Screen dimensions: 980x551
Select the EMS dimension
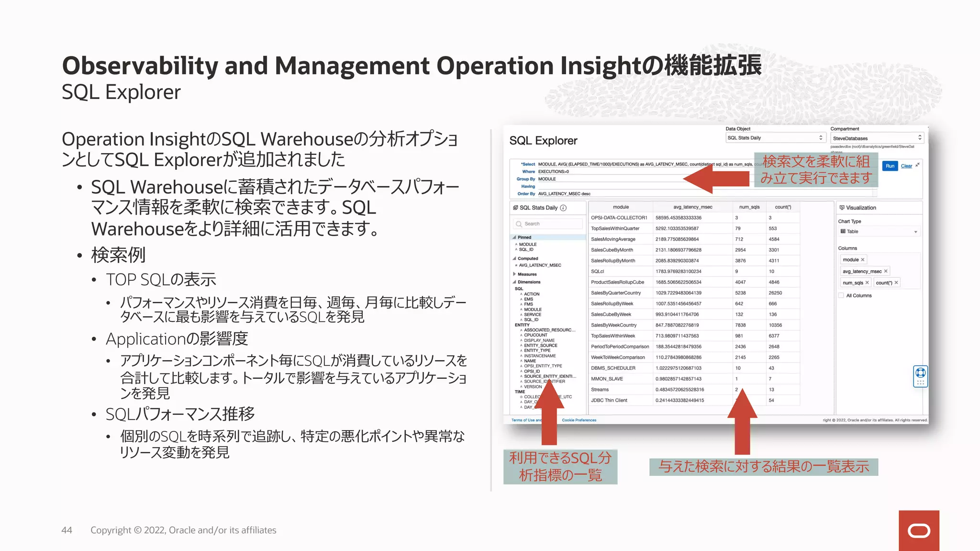(x=528, y=299)
